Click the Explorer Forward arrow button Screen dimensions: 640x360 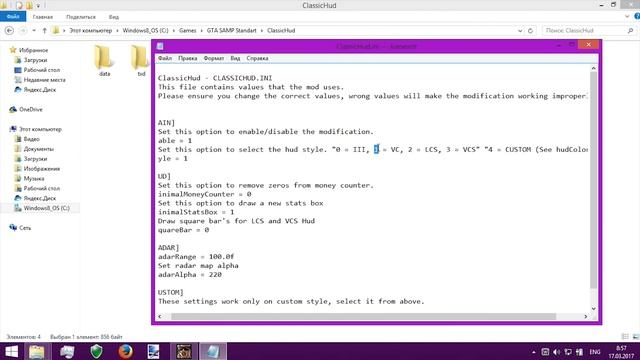(23, 31)
